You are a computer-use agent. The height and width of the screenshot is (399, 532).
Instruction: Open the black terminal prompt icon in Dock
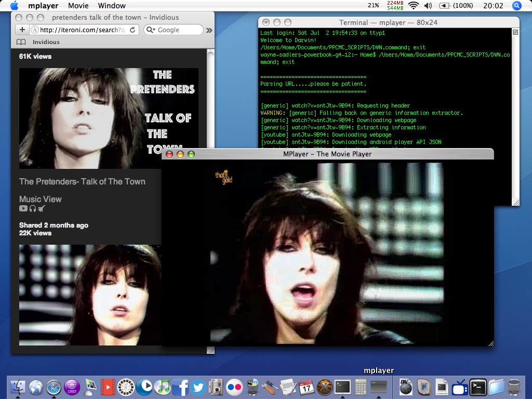[478, 387]
